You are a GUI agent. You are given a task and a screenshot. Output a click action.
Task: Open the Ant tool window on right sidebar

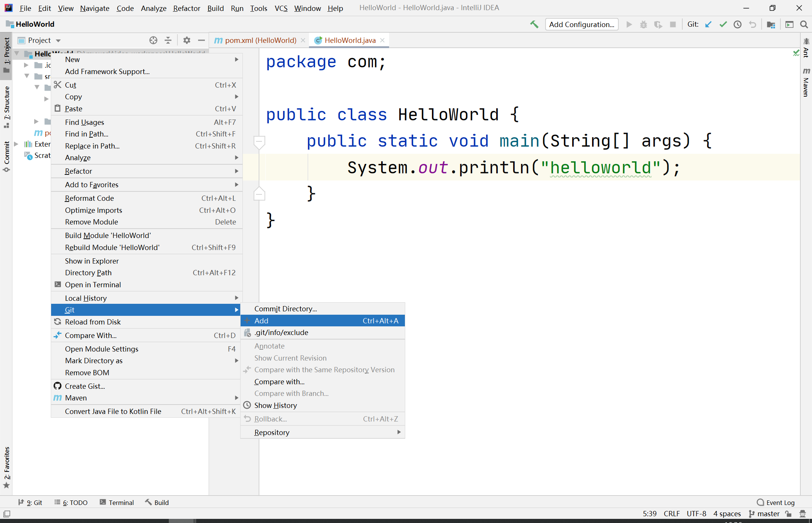[806, 48]
